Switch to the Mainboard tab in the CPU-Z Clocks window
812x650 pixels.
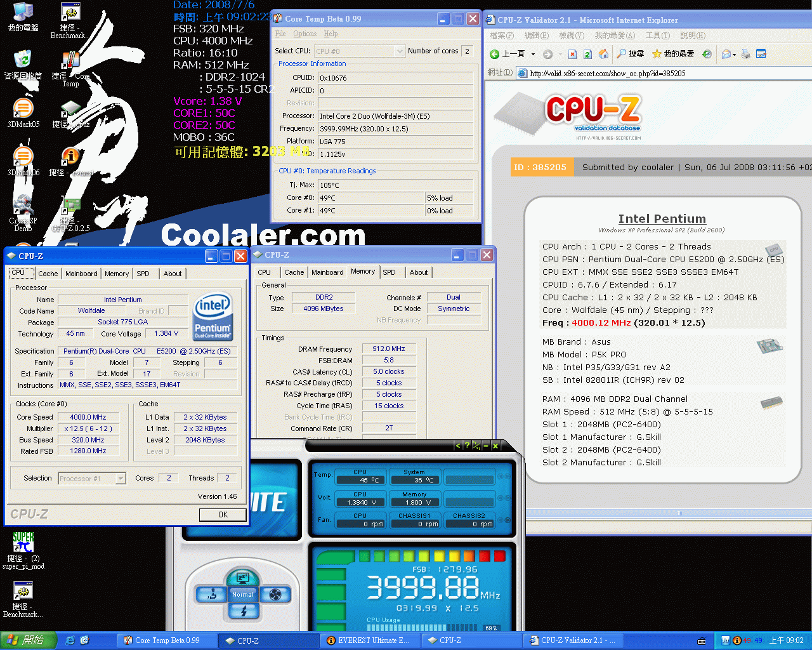(x=81, y=274)
